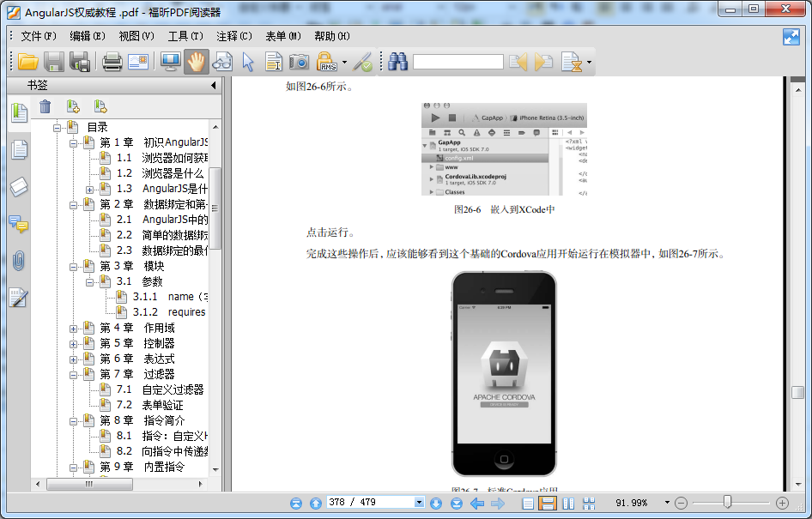
Task: Open the 工具(T) menu
Action: (x=185, y=36)
